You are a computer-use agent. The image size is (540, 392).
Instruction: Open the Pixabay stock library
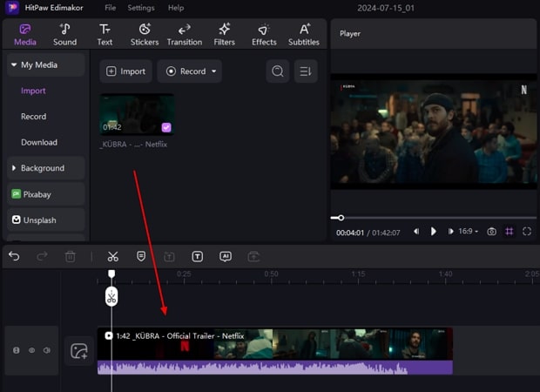(46, 194)
